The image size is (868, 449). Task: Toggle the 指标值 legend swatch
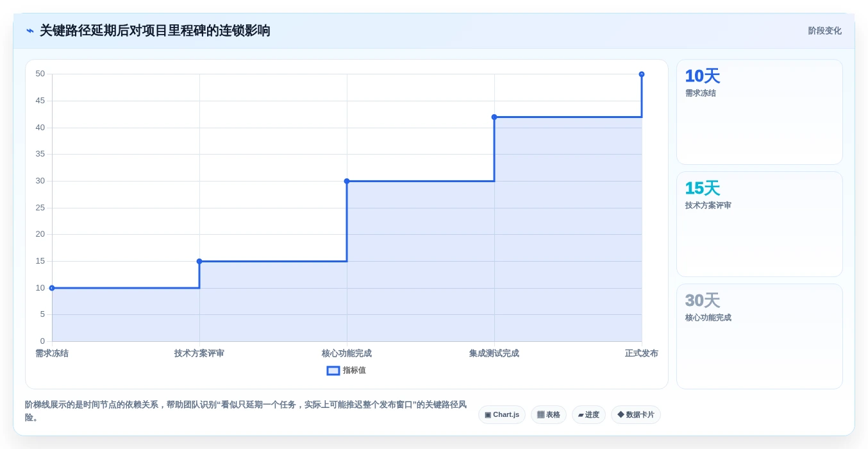333,371
